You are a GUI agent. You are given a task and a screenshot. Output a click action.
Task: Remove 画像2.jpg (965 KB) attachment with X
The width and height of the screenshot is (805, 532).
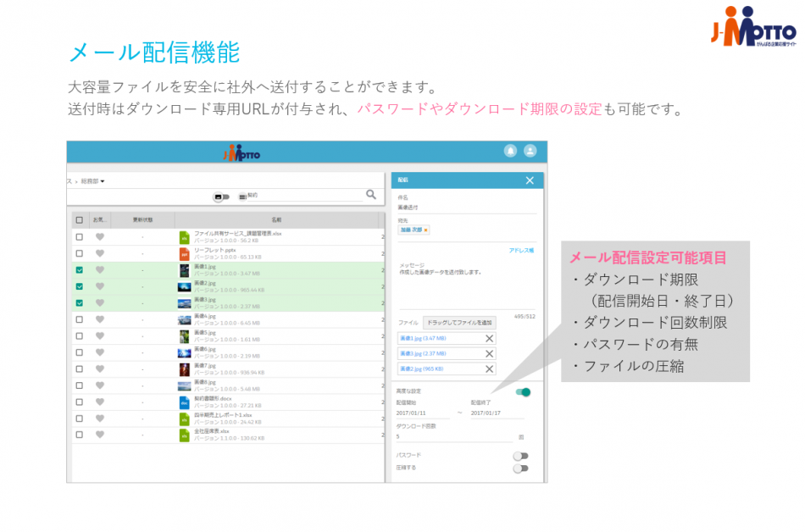(489, 369)
